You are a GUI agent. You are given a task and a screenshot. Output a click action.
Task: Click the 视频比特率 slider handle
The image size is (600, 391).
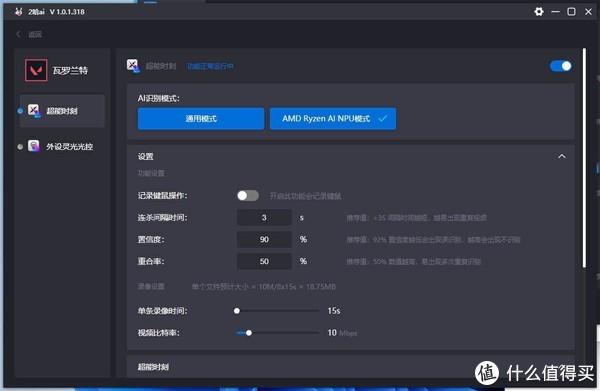[x=249, y=333]
